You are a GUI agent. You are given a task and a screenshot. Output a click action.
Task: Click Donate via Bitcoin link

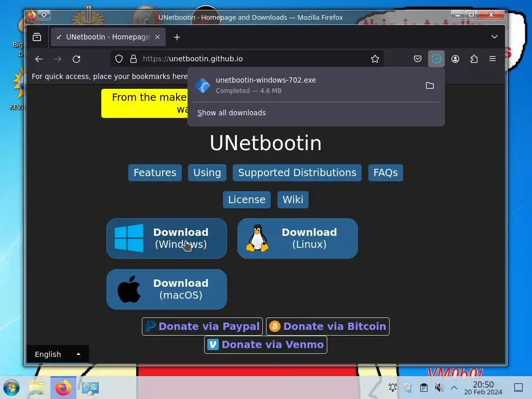click(x=328, y=326)
